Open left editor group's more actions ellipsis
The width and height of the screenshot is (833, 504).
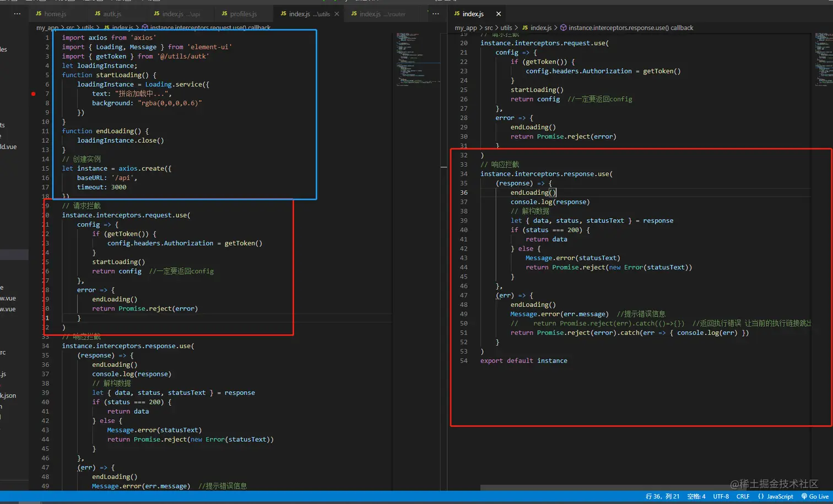pos(436,14)
